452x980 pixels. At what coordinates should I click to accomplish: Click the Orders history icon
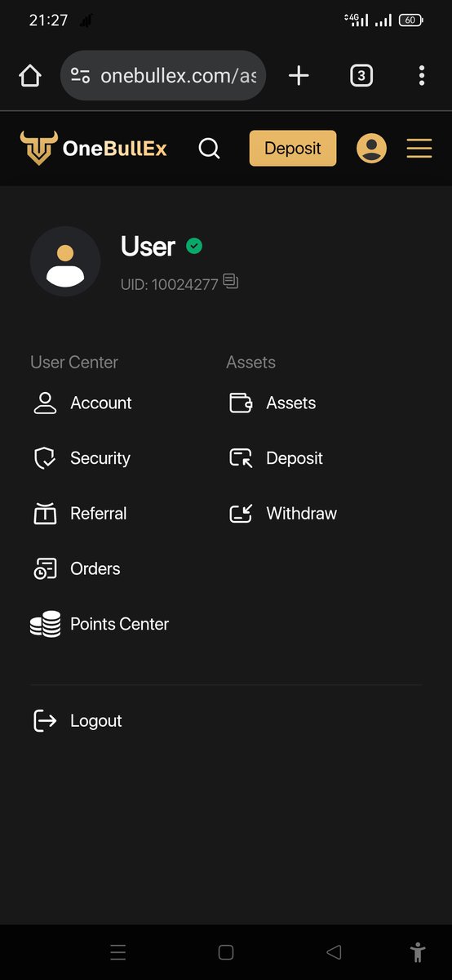[45, 569]
